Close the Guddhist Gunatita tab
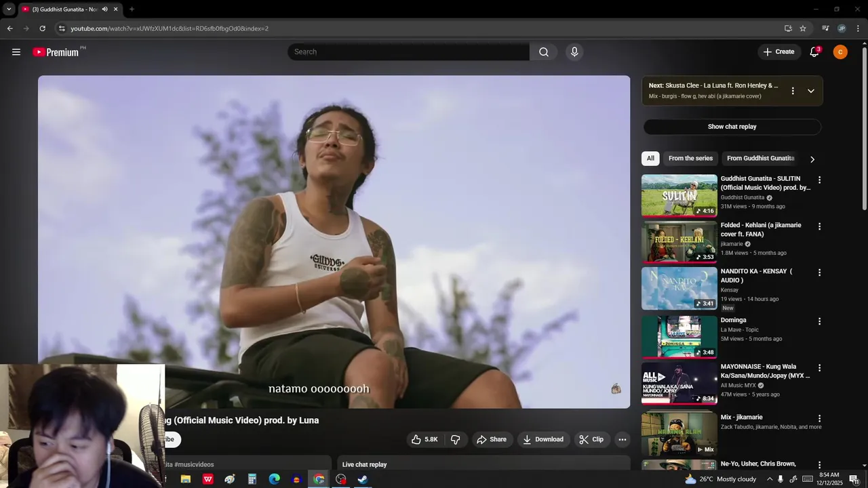 115,9
